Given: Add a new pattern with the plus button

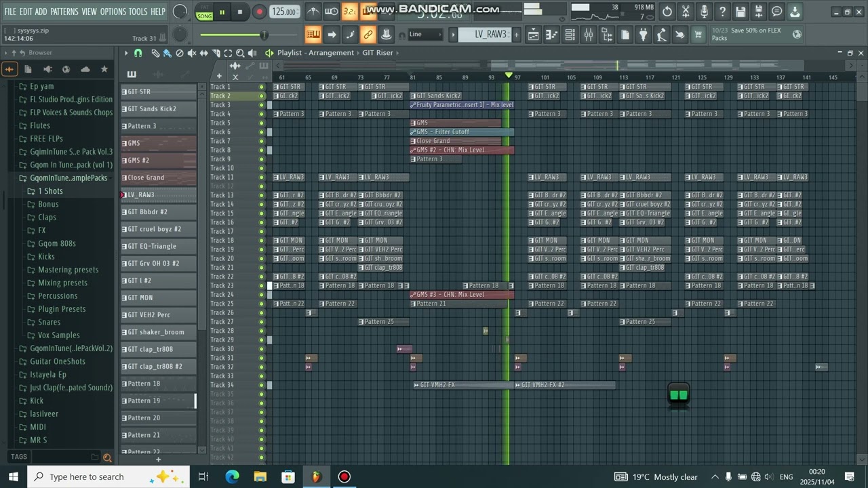Looking at the screenshot, I should click(516, 35).
